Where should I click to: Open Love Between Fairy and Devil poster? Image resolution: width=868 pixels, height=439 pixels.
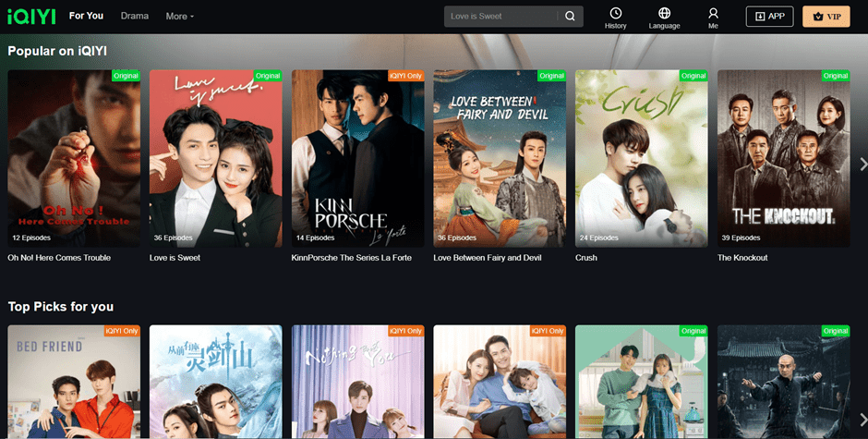pyautogui.click(x=500, y=159)
